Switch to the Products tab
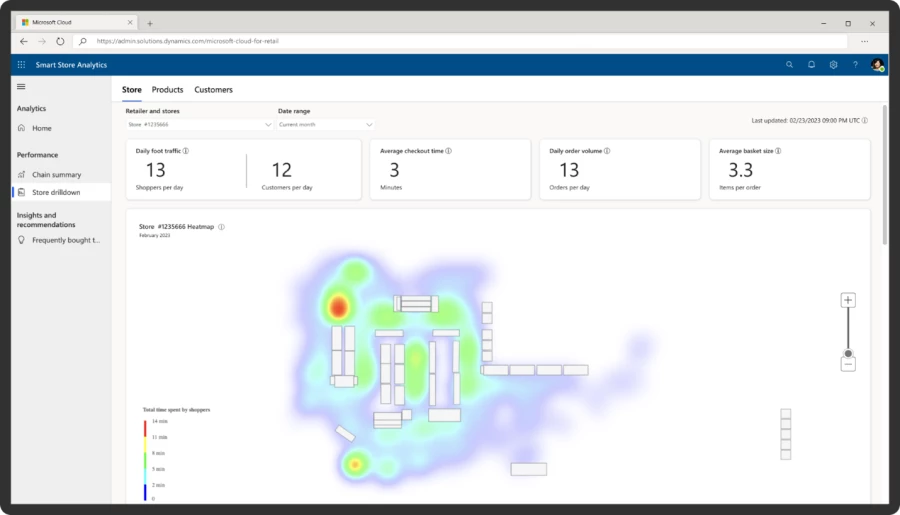 (167, 90)
